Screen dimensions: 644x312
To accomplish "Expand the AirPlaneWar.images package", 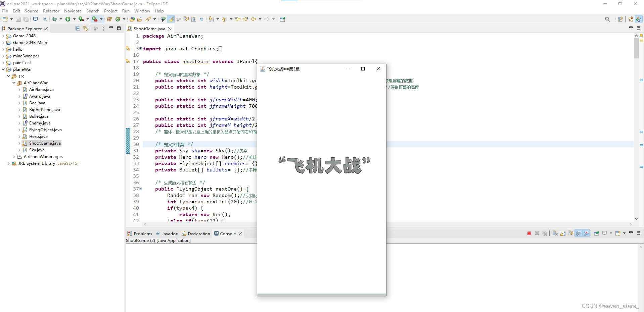I will [14, 157].
